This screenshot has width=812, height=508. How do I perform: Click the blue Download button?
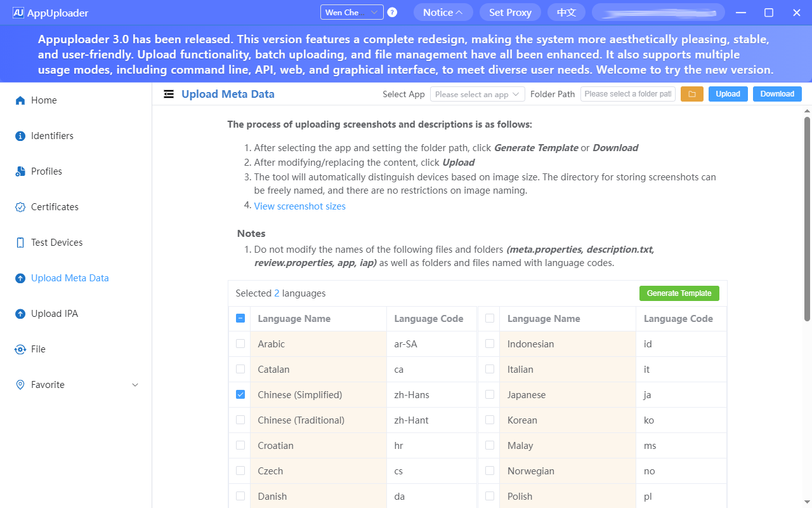pyautogui.click(x=777, y=94)
